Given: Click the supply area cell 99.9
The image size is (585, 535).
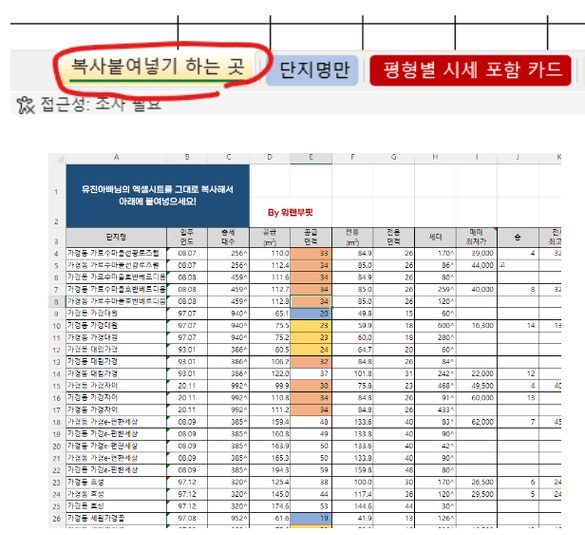Looking at the screenshot, I should (270, 386).
